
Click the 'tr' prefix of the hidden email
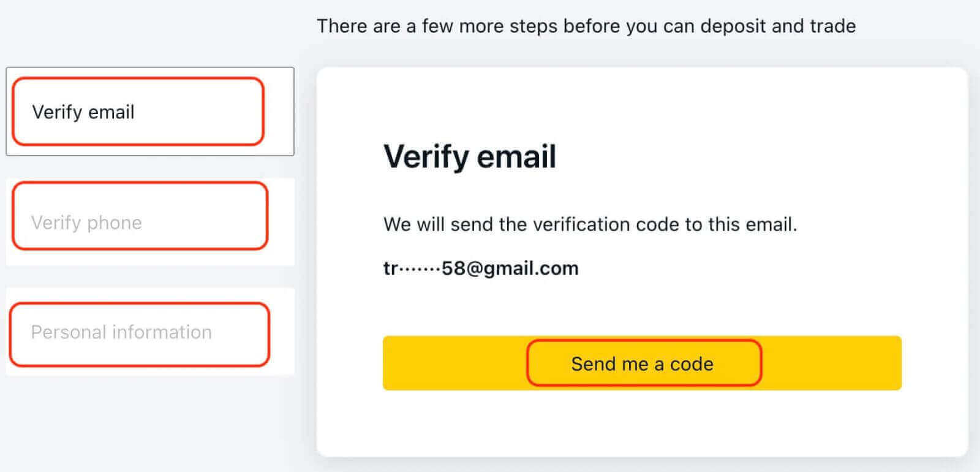(390, 268)
